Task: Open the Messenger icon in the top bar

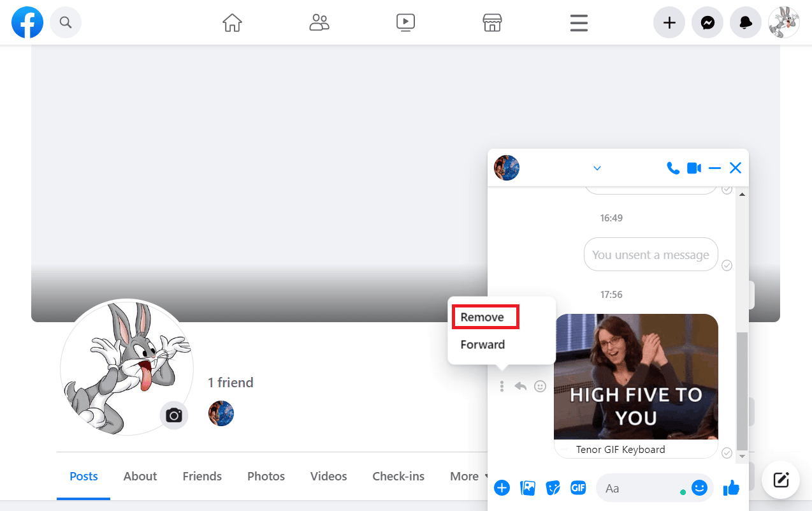Action: click(707, 22)
